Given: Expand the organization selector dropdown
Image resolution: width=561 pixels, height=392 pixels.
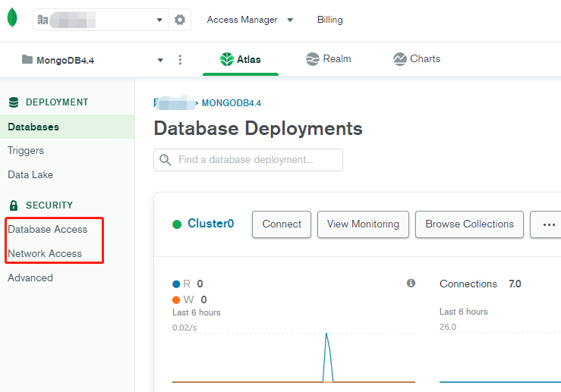Looking at the screenshot, I should coord(159,20).
